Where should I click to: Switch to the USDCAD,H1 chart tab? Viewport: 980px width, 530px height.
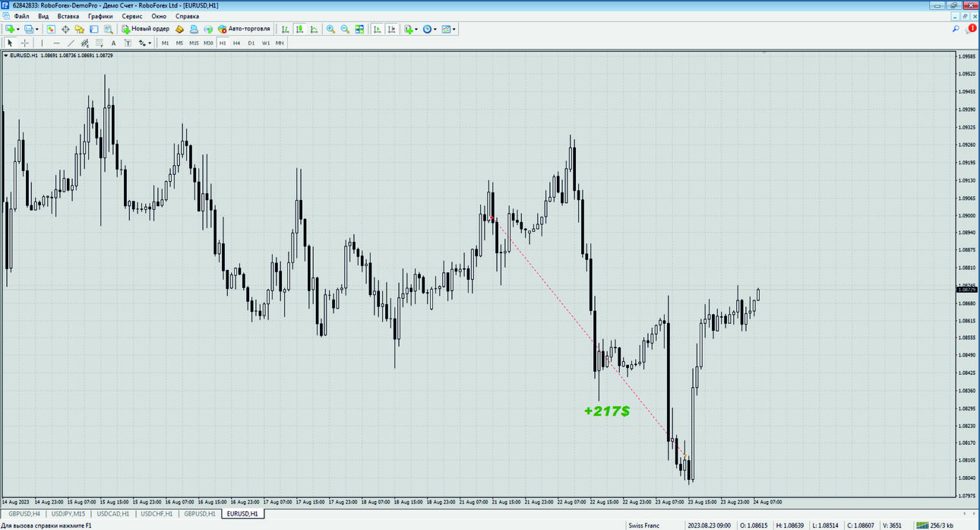coord(113,514)
